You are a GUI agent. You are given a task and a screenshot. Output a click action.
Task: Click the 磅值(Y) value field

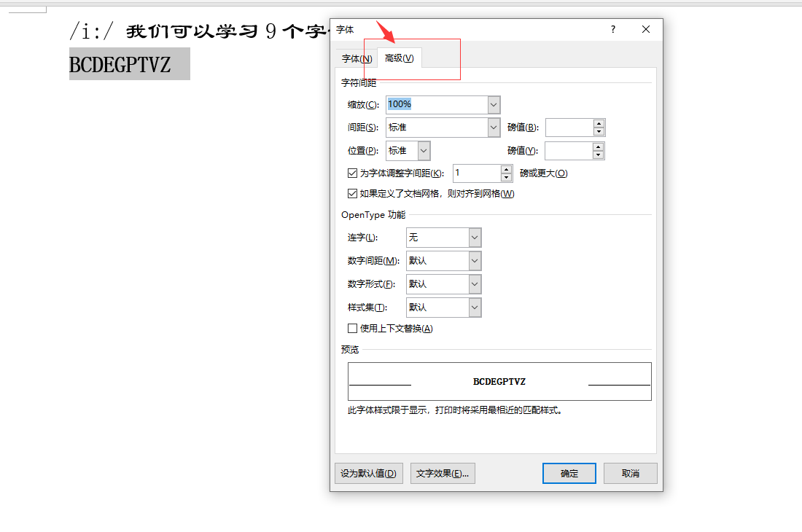[x=569, y=151]
